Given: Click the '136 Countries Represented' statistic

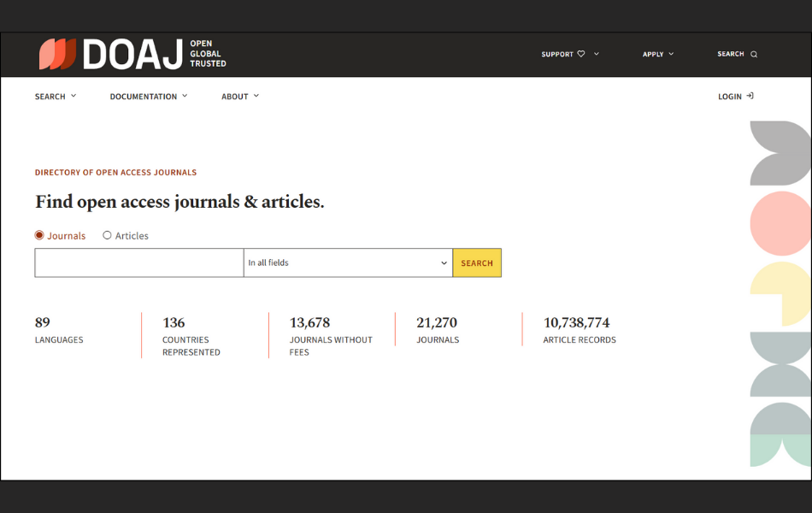Looking at the screenshot, I should tap(191, 336).
